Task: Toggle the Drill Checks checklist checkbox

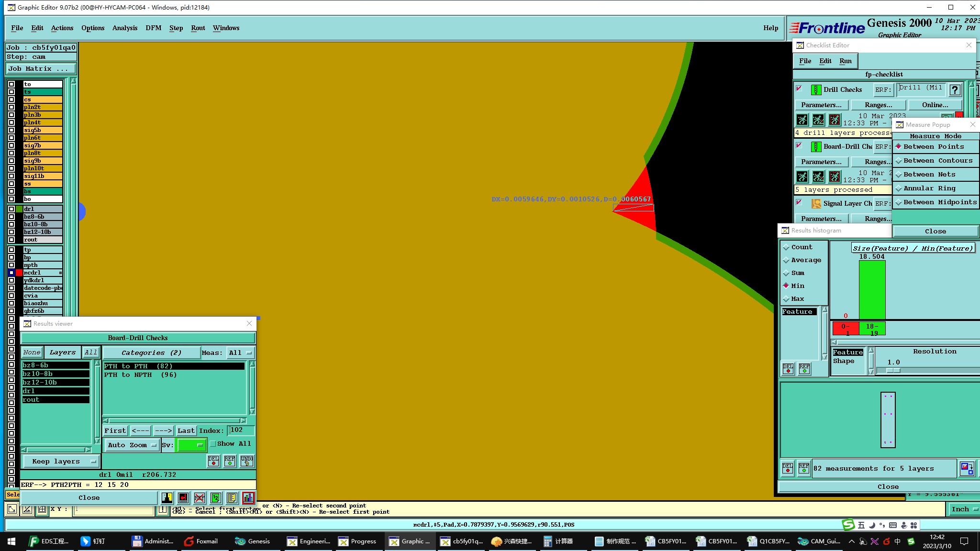Action: click(799, 88)
